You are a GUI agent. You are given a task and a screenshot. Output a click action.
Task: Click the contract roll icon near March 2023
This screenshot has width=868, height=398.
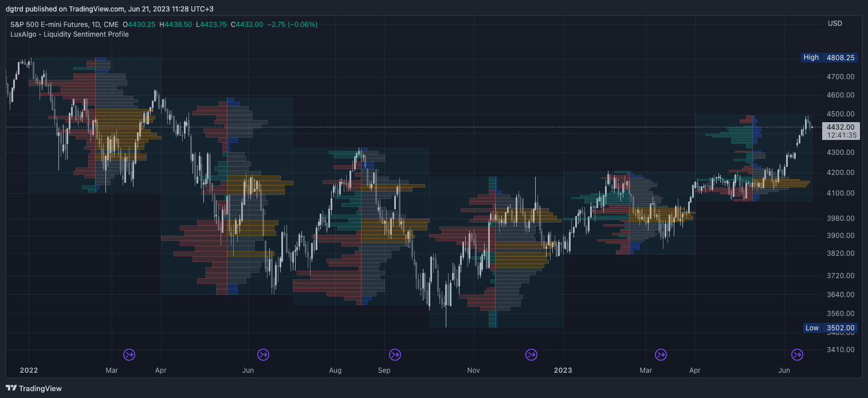coord(661,354)
